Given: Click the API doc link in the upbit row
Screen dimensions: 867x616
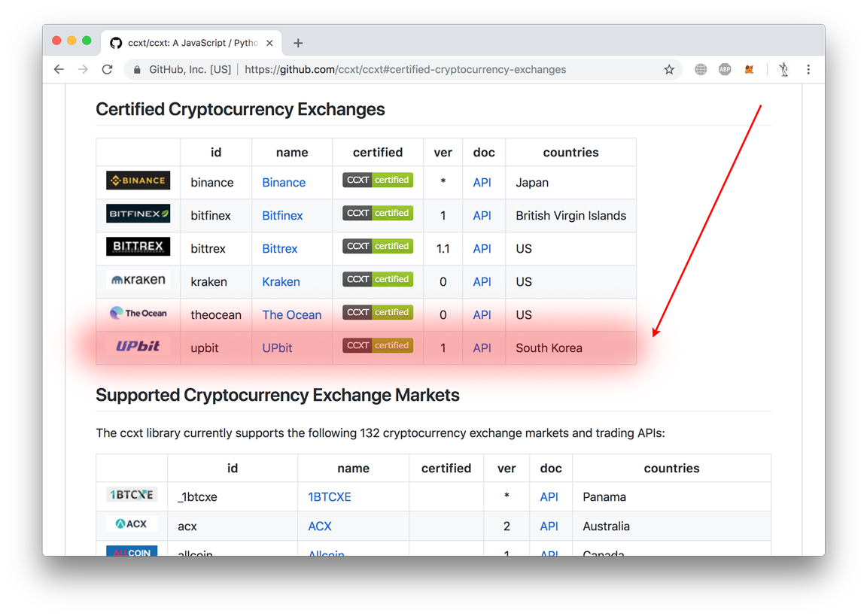Looking at the screenshot, I should 482,347.
